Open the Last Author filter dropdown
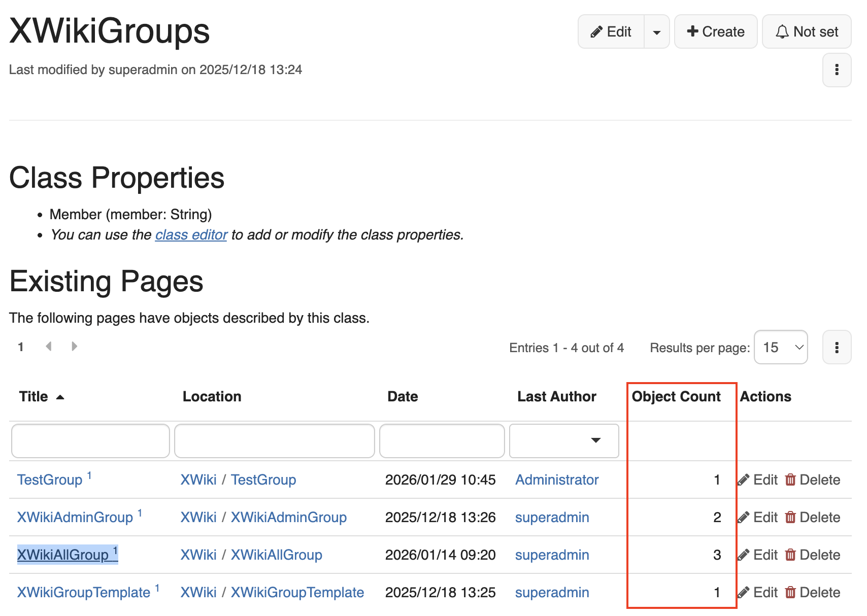867x616 pixels. click(564, 441)
